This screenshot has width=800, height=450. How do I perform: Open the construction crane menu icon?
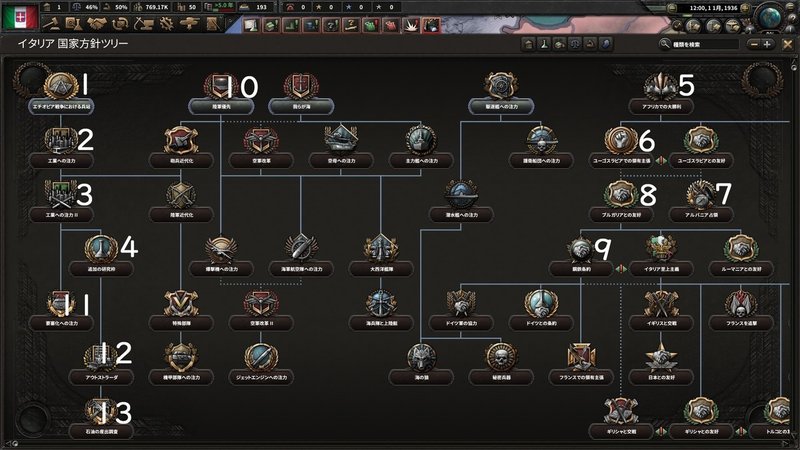[x=143, y=23]
